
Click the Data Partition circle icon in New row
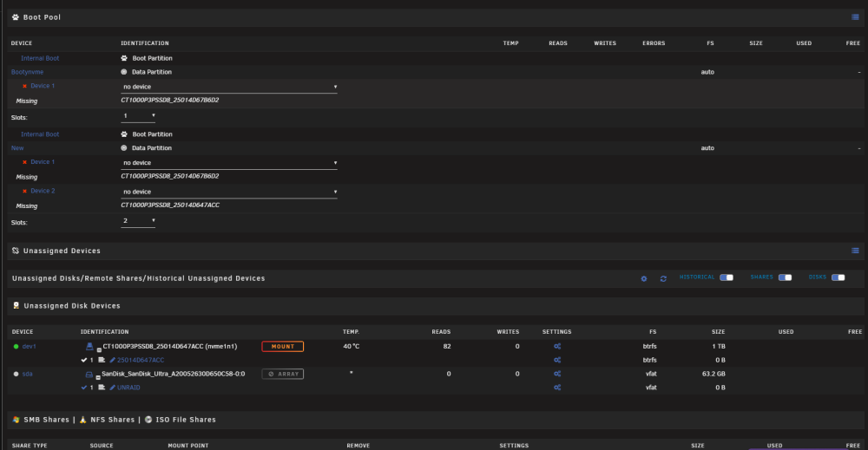point(124,148)
